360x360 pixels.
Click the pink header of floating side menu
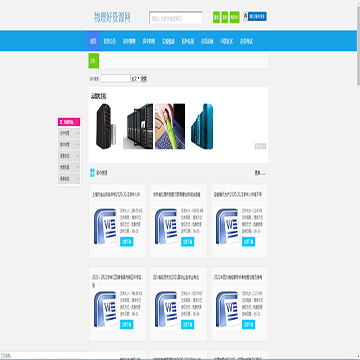[69, 122]
